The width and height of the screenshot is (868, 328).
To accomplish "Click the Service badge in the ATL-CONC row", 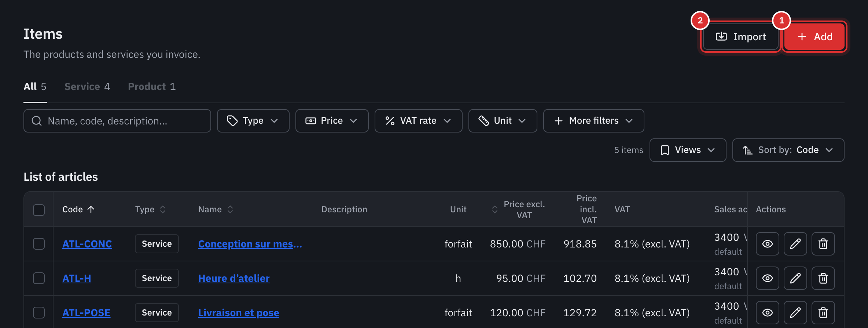I will coord(157,244).
